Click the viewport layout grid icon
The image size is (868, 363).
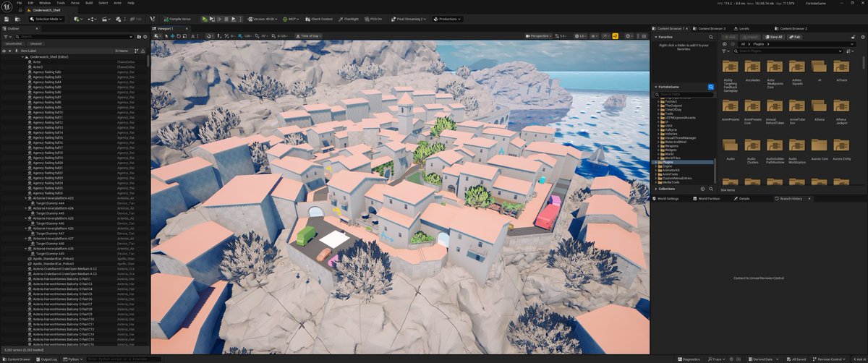[644, 35]
